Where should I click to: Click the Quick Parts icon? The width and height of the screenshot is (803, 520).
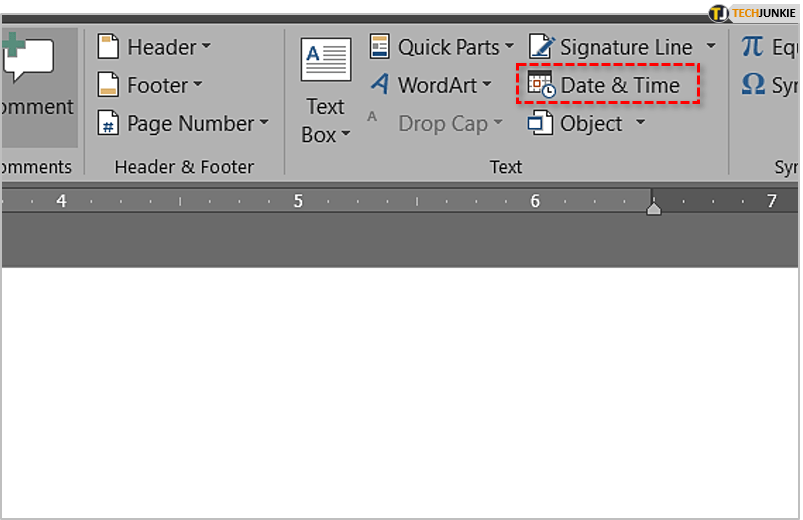coord(380,47)
